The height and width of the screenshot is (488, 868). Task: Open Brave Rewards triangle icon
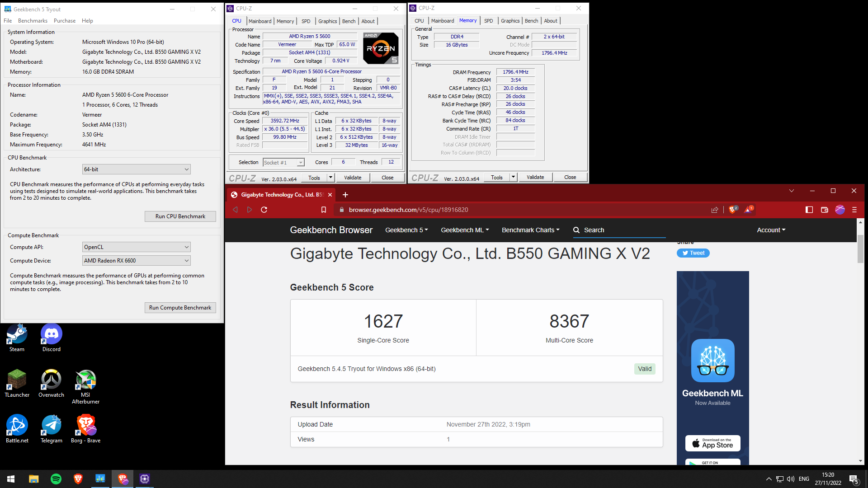point(748,209)
